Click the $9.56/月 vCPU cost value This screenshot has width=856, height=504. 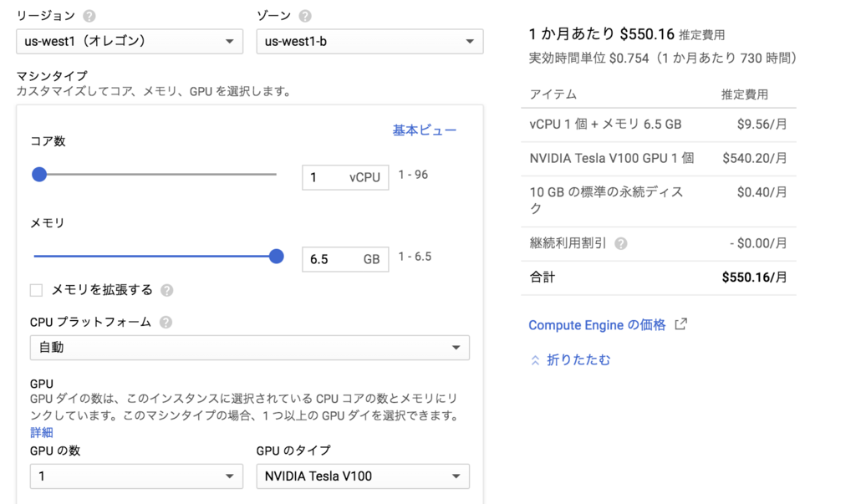(762, 125)
